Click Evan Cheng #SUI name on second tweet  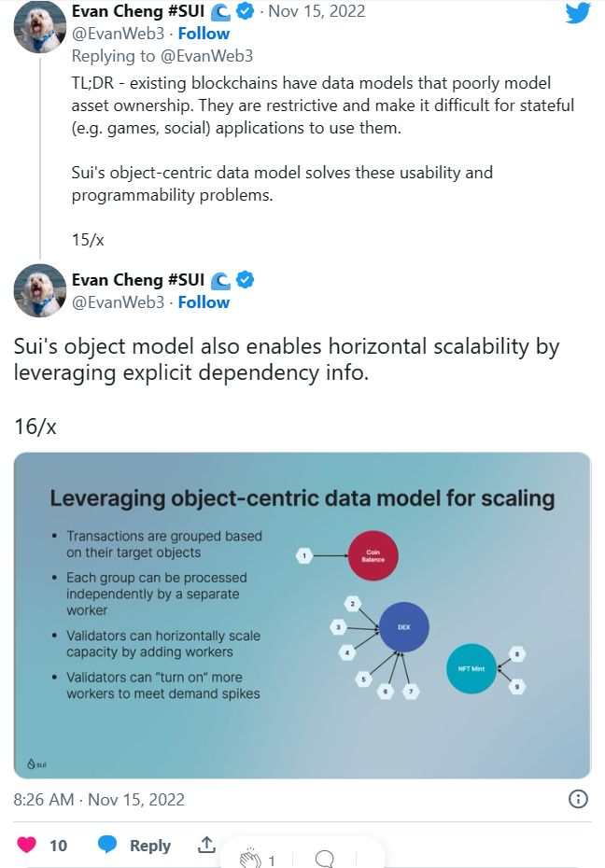tap(137, 280)
